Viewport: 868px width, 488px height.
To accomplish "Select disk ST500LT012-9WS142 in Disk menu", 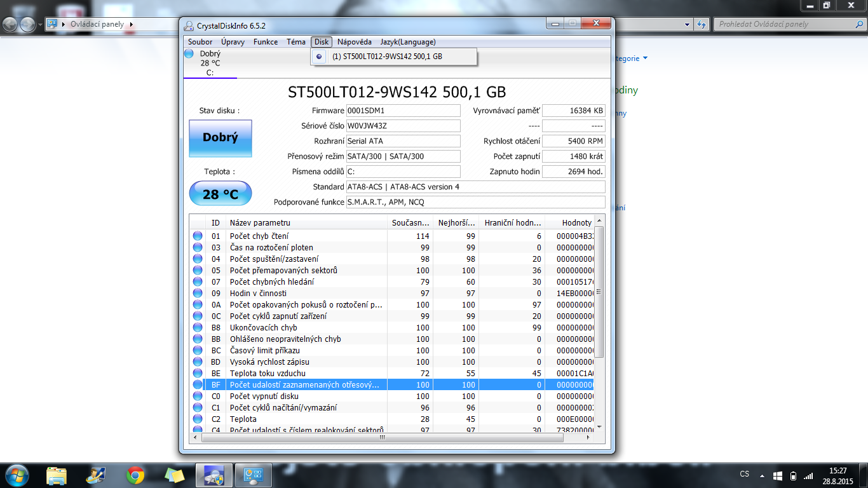I will [393, 57].
